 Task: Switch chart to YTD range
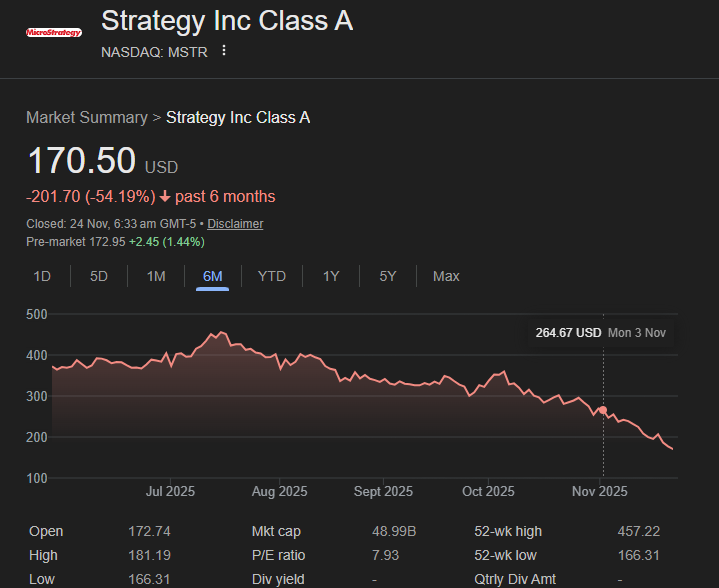click(x=271, y=276)
